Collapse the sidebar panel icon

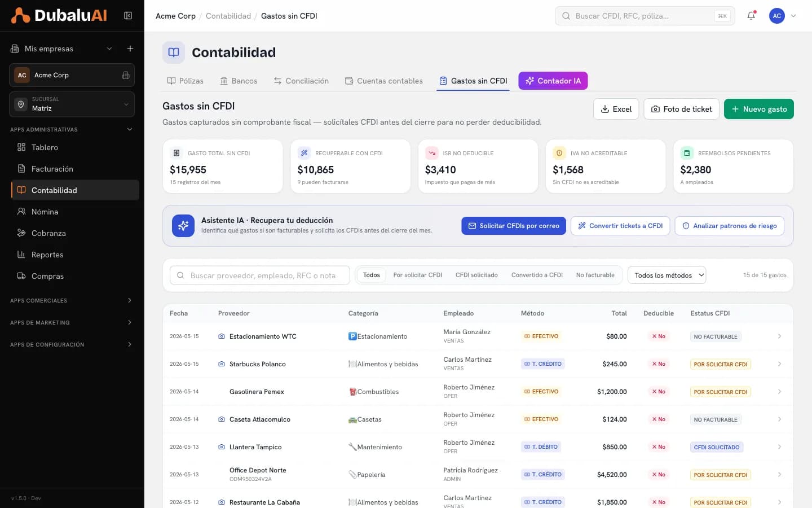128,16
